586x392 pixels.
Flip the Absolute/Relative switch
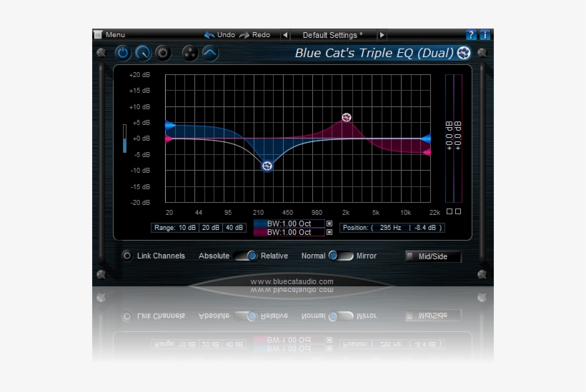pyautogui.click(x=245, y=256)
